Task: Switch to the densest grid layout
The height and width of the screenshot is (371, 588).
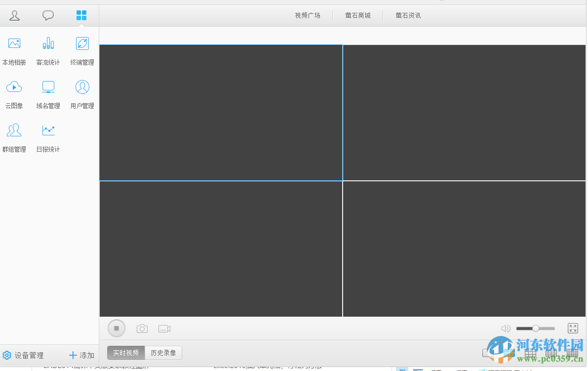Action: (x=573, y=353)
